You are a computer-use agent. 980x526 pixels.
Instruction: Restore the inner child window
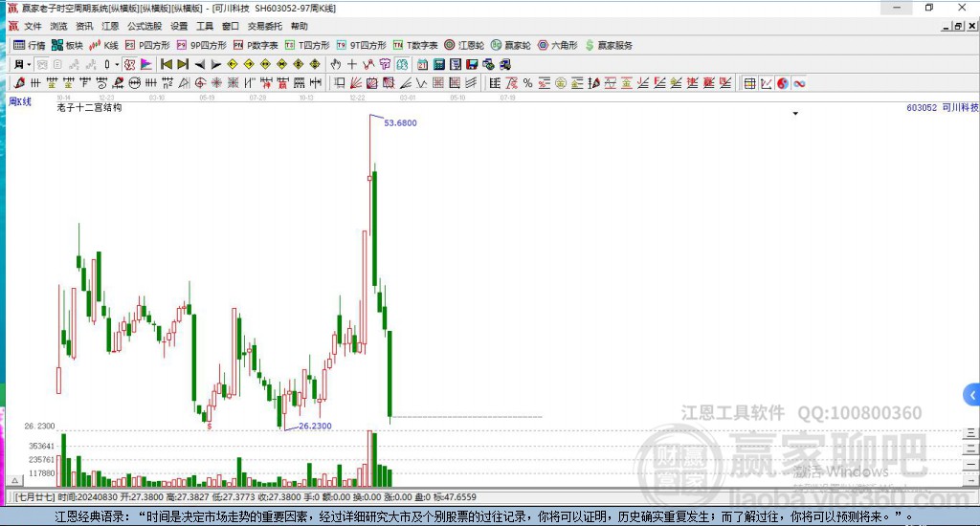point(958,26)
